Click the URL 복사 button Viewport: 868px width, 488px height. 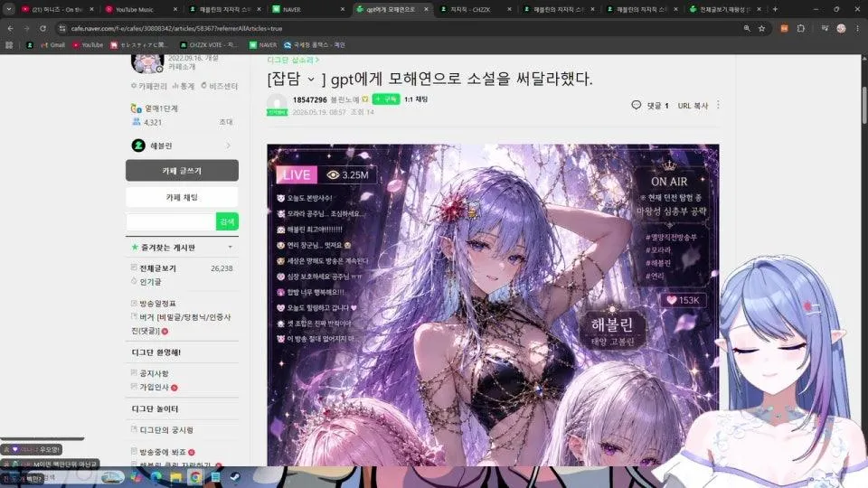pyautogui.click(x=693, y=106)
